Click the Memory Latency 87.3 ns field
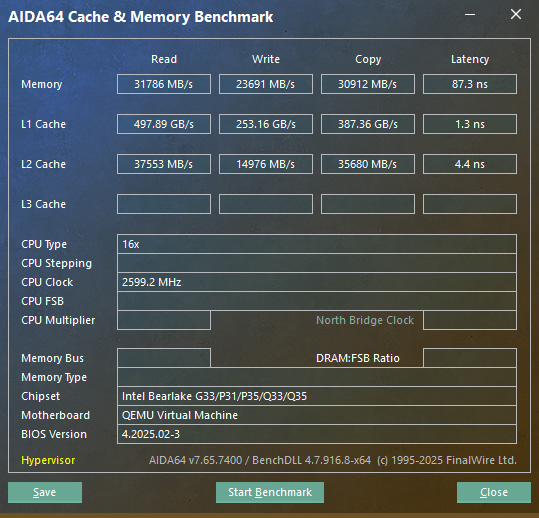539x518 pixels. tap(470, 84)
